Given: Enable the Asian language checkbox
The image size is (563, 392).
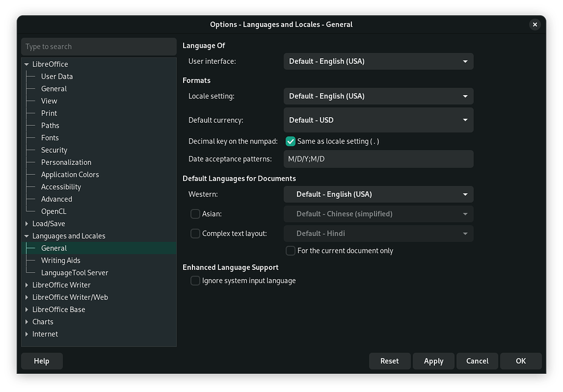Looking at the screenshot, I should 195,214.
